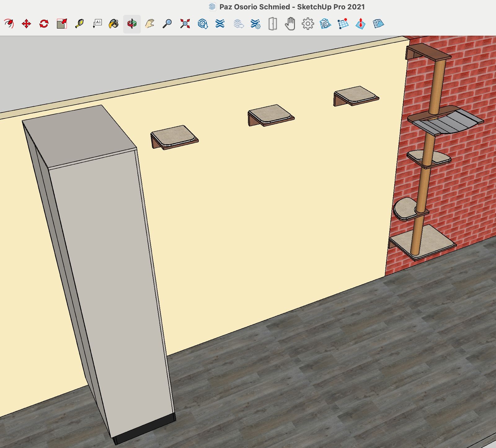Select the Scale tool
The width and height of the screenshot is (496, 448).
pyautogui.click(x=62, y=24)
